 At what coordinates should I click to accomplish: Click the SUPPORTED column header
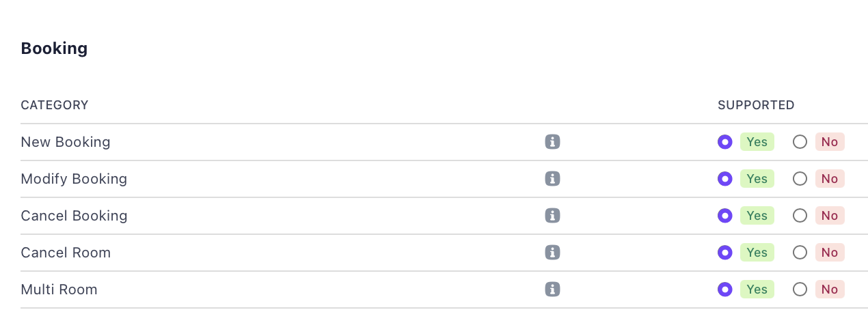pyautogui.click(x=756, y=105)
